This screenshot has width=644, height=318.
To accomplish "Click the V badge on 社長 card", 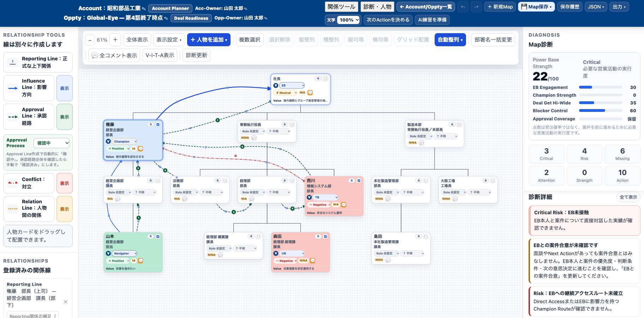I will (x=276, y=85).
